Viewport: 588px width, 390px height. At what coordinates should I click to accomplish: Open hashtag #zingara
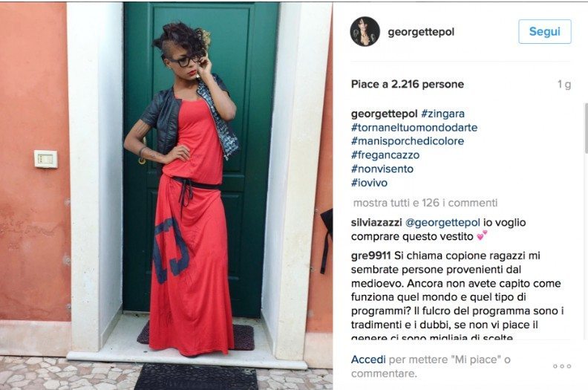pyautogui.click(x=442, y=114)
